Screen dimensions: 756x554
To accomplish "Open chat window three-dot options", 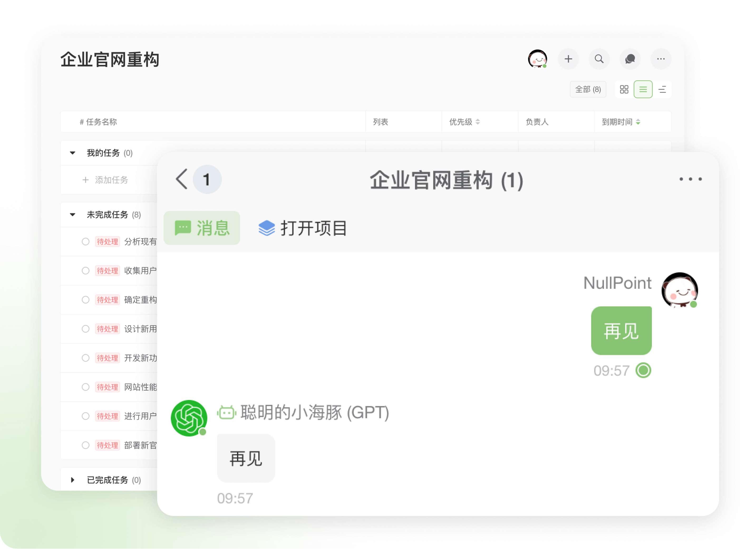I will (690, 179).
